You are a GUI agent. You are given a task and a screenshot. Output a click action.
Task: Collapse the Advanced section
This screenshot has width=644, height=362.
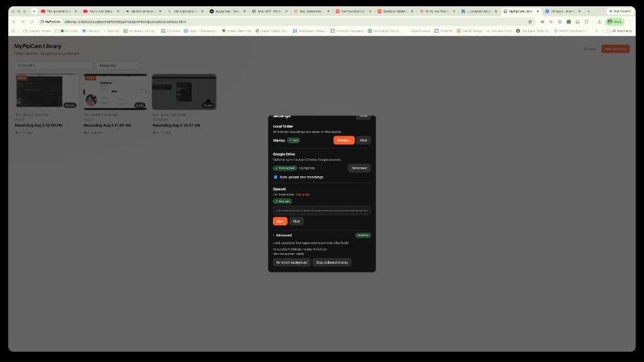(282, 235)
